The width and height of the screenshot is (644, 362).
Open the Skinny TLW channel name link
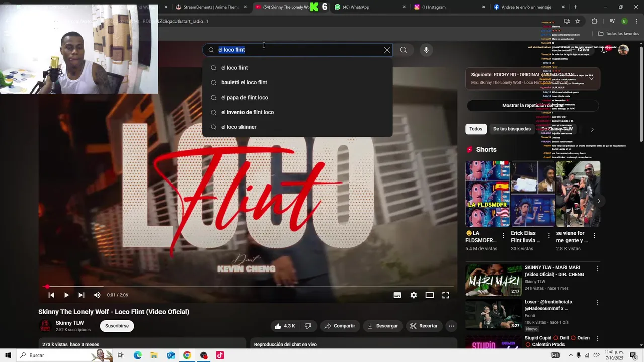tap(69, 323)
